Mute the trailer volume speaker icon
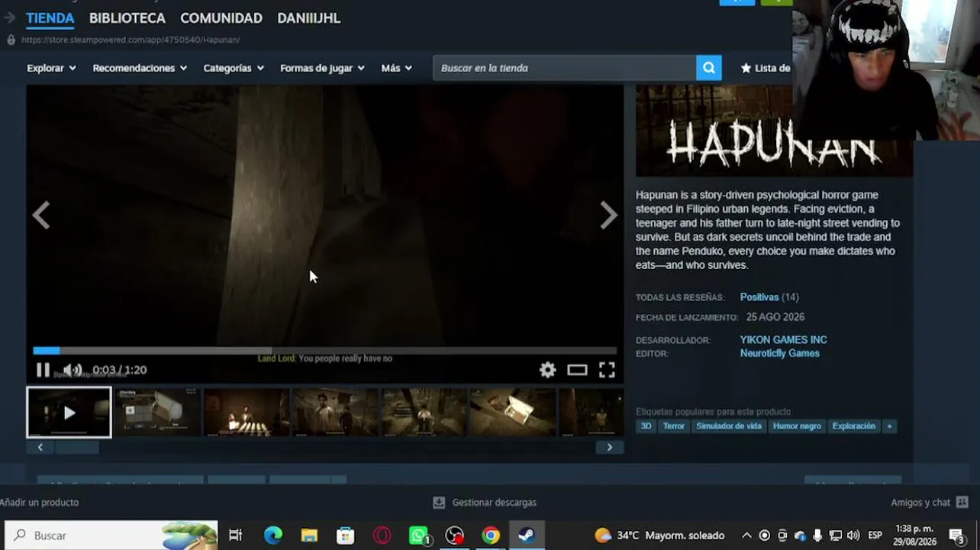Screen dimensions: 980x550 (x=73, y=370)
